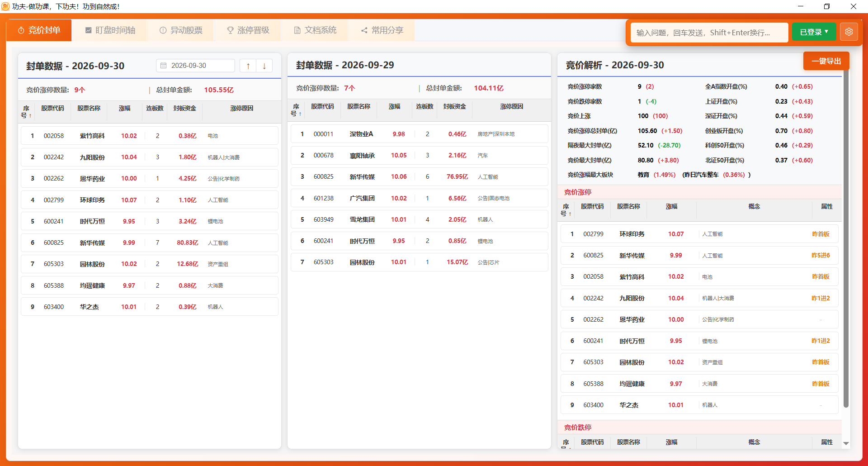This screenshot has width=868, height=466.
Task: Click 封板资金 column header in 09-30 table
Action: [x=184, y=108]
